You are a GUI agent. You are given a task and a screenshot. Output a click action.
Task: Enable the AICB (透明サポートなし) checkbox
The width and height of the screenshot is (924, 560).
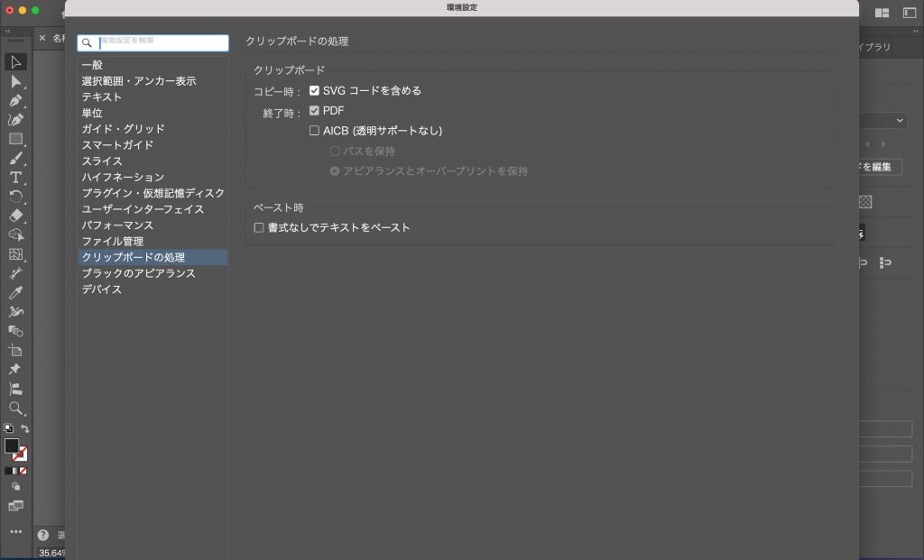314,131
